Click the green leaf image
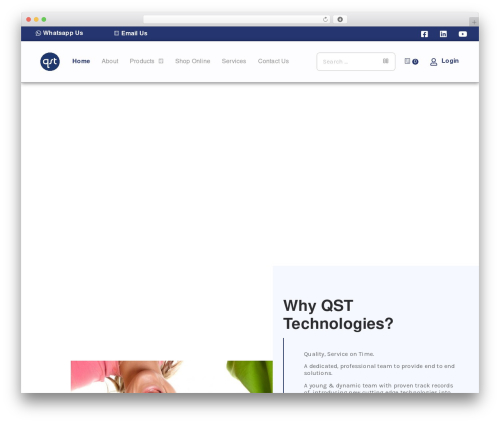Image resolution: width=500 pixels, height=423 pixels. pyautogui.click(x=250, y=376)
